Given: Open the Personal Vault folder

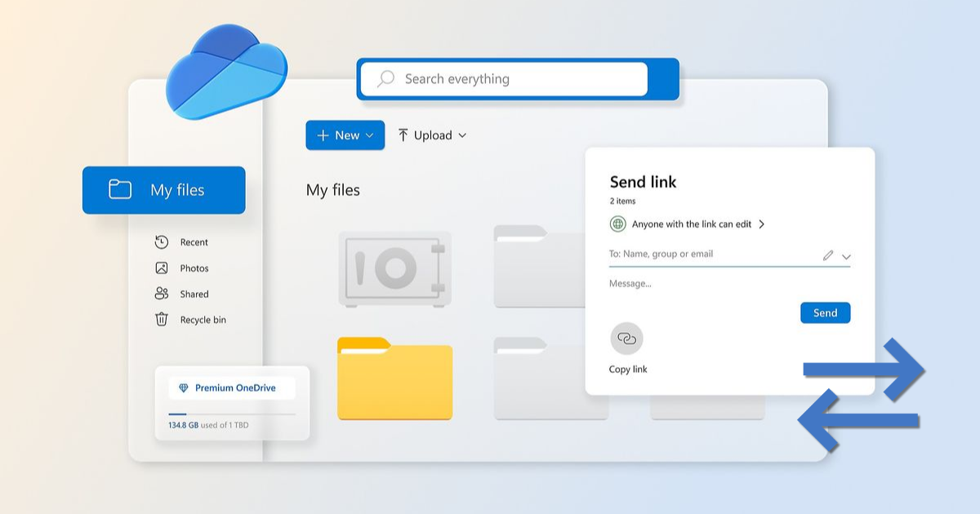Looking at the screenshot, I should point(394,269).
